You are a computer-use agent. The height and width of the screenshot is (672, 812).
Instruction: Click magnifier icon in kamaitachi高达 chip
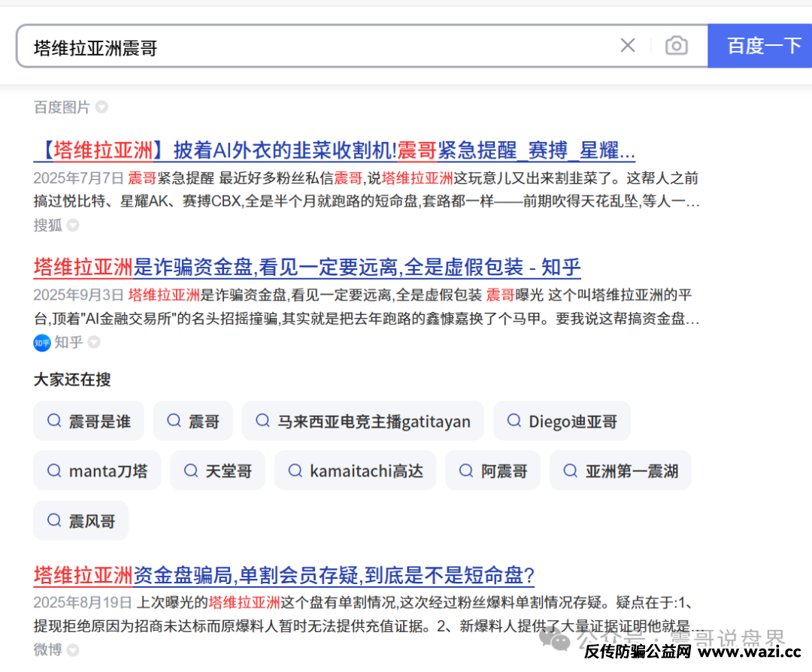[295, 471]
